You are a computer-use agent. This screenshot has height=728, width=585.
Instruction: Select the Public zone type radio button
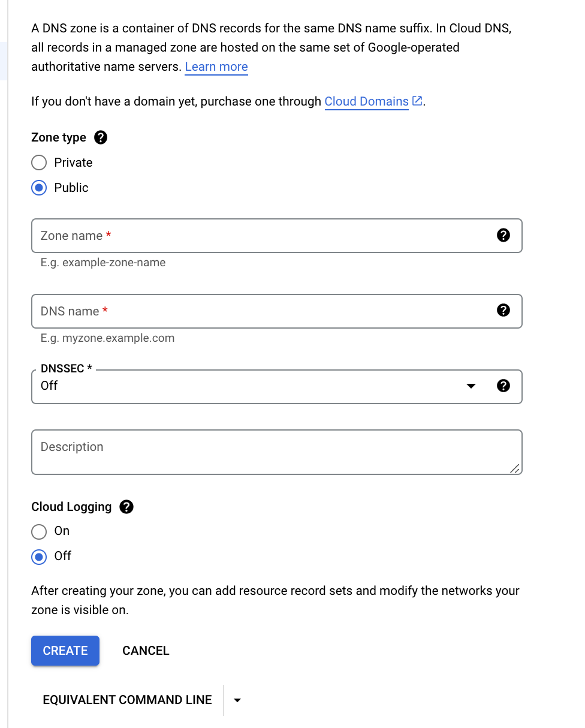tap(38, 188)
